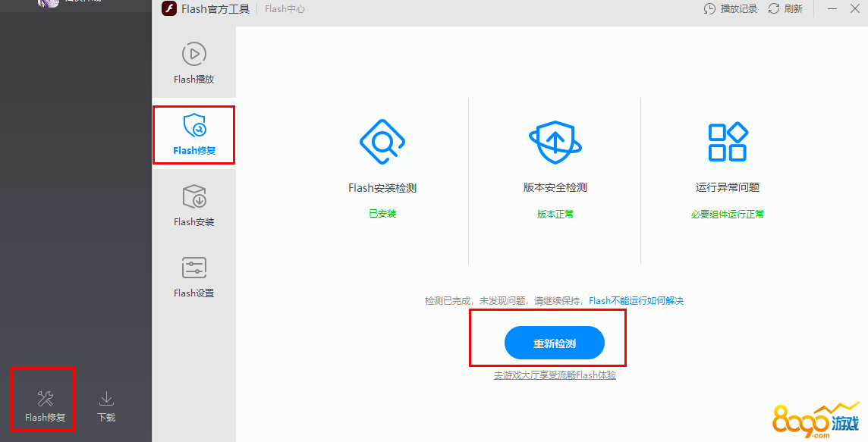Select the Flash修复 shield tab in sidebar
This screenshot has width=868, height=442.
(x=194, y=135)
